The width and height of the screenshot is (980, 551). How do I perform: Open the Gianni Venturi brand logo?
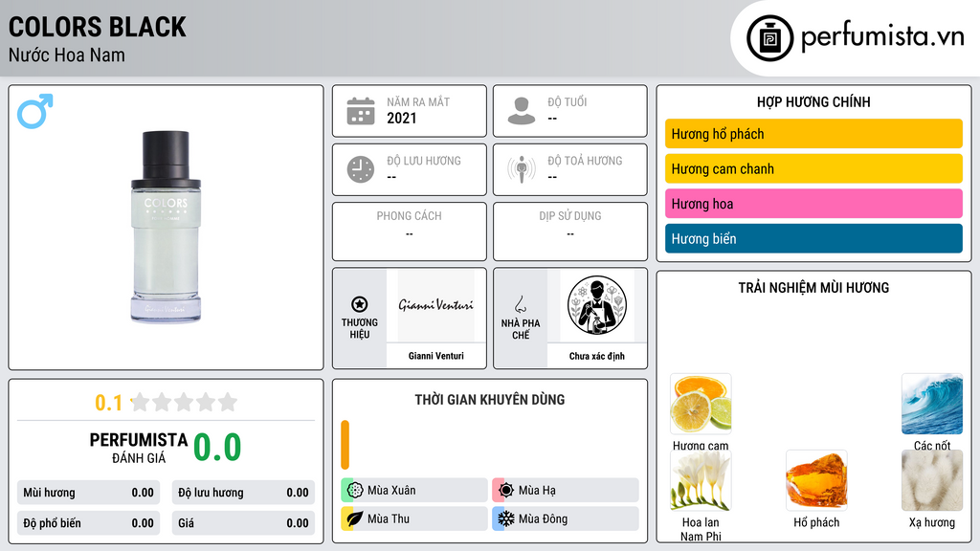[x=435, y=305]
